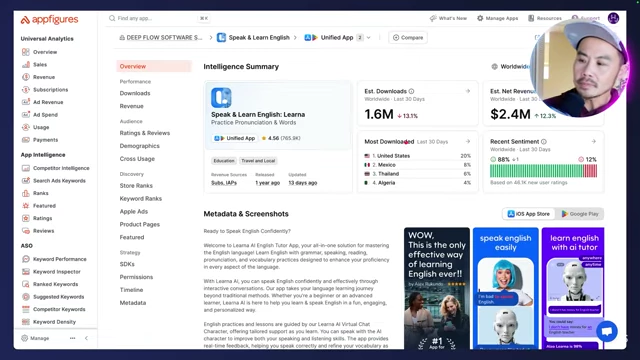Screen dimensions: 640x360
Task: Open Demographics section
Action: click(140, 146)
